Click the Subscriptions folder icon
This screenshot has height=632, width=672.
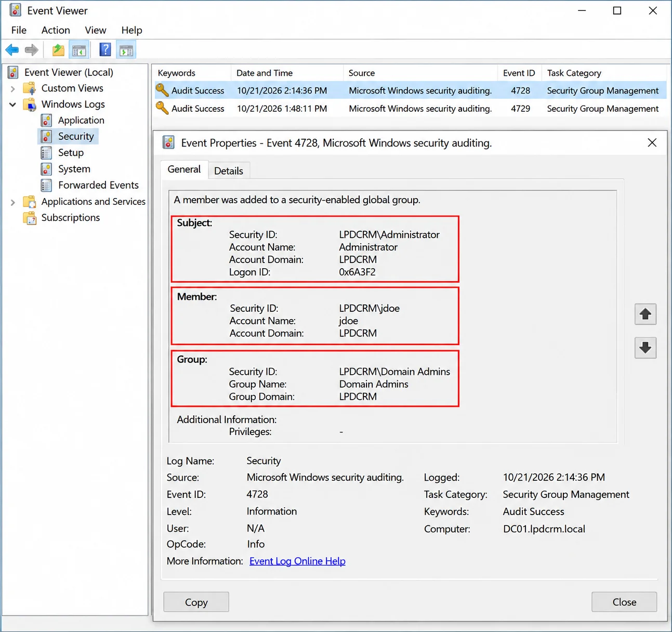30,218
